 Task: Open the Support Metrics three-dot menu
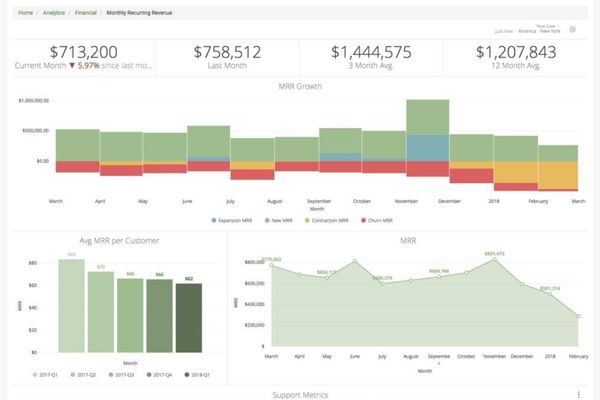click(x=579, y=394)
